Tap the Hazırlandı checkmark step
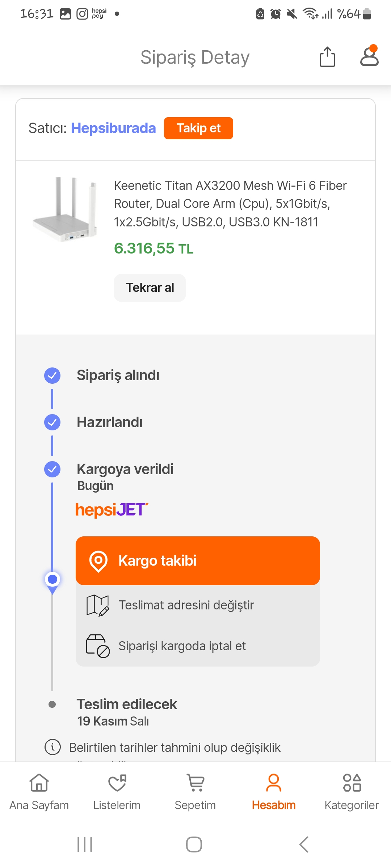Image resolution: width=391 pixels, height=868 pixels. pos(52,422)
